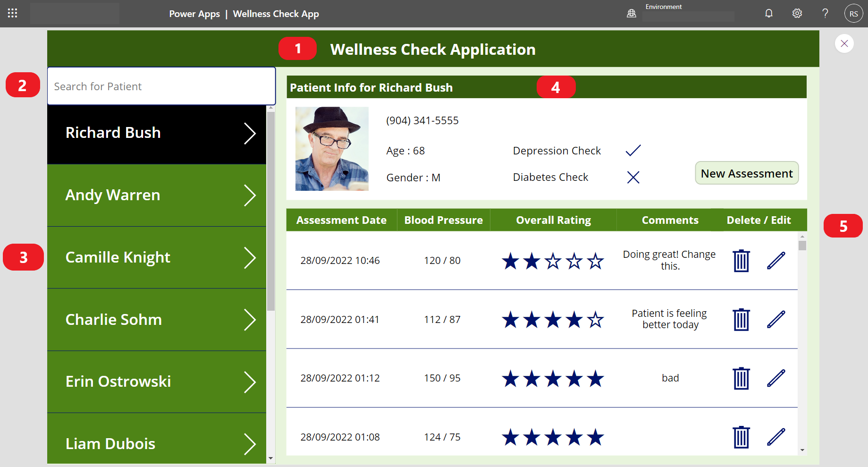Viewport: 868px width, 467px height.
Task: Click the RS account avatar
Action: tap(853, 13)
